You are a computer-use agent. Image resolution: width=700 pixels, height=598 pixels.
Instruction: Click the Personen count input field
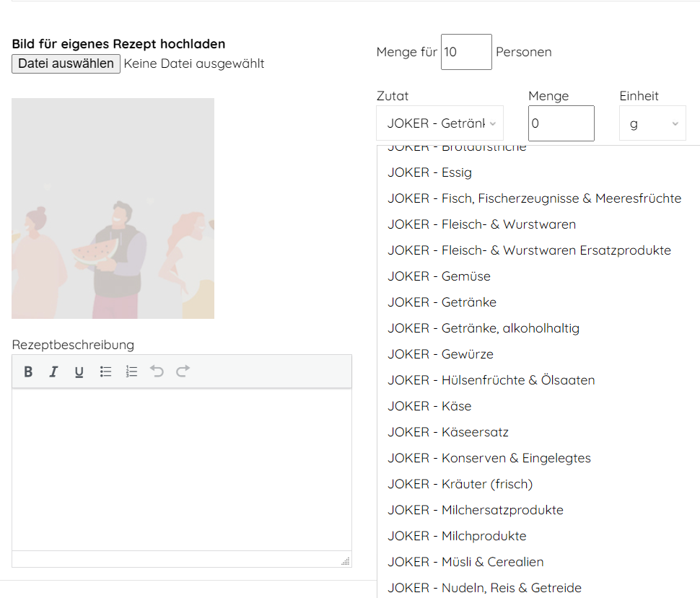point(466,52)
